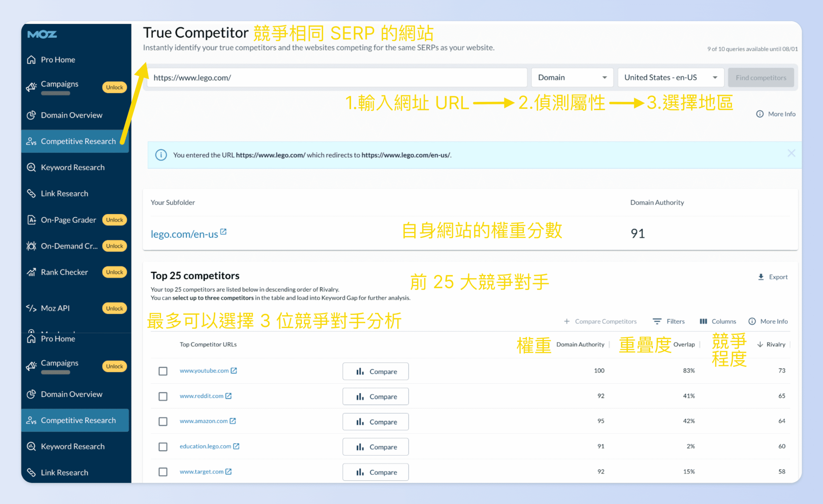This screenshot has width=823, height=504.
Task: Check the box next to www.youtube.com
Action: click(163, 371)
